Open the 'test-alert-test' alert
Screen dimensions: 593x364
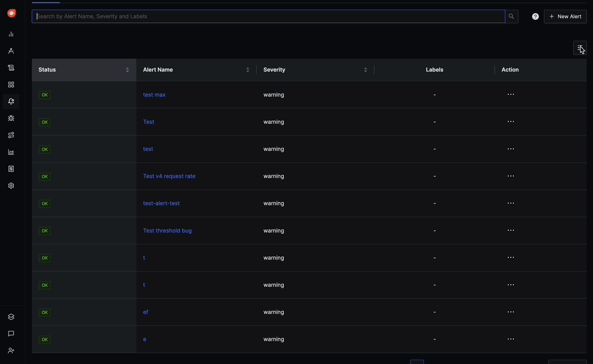coord(161,203)
